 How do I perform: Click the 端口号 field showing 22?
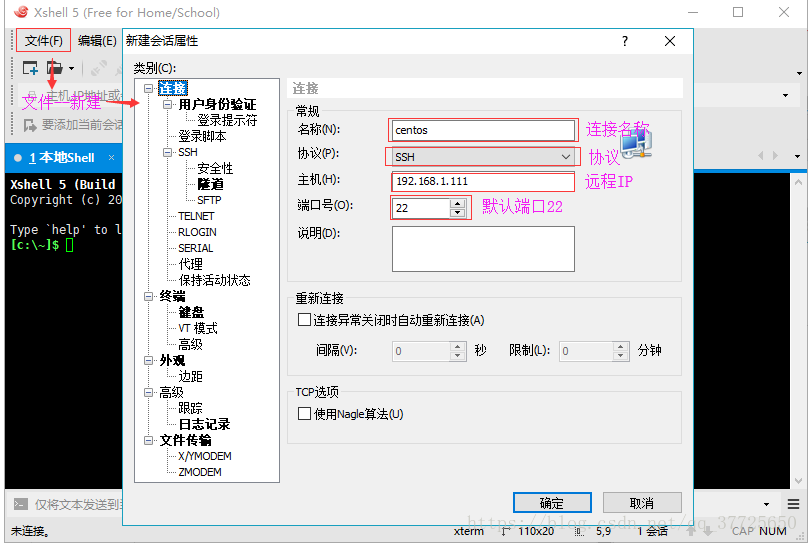[421, 208]
